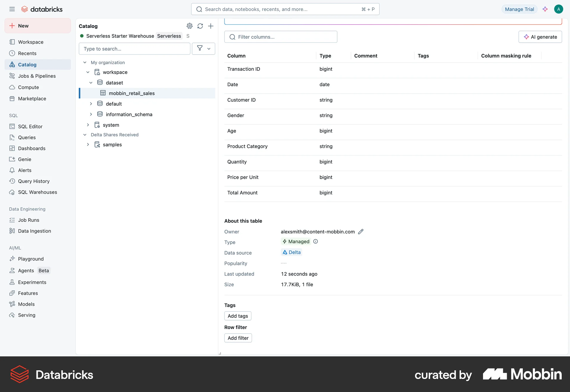Select the mobbin_retail_sales table
The image size is (570, 392).
point(132,93)
